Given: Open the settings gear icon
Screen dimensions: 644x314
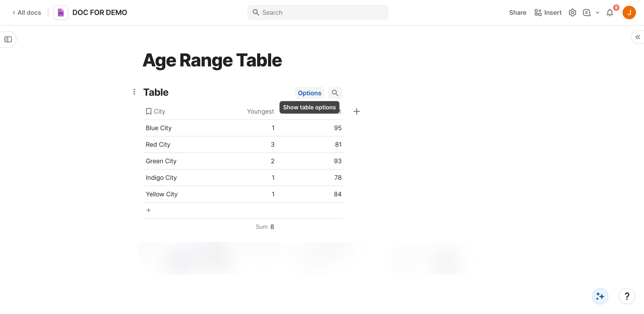Looking at the screenshot, I should pyautogui.click(x=572, y=13).
